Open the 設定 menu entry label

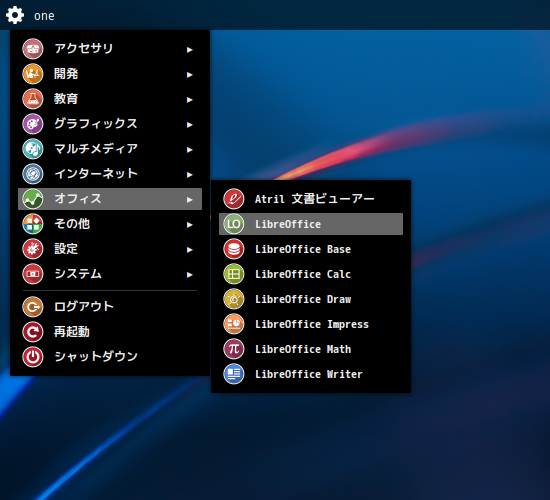click(66, 249)
